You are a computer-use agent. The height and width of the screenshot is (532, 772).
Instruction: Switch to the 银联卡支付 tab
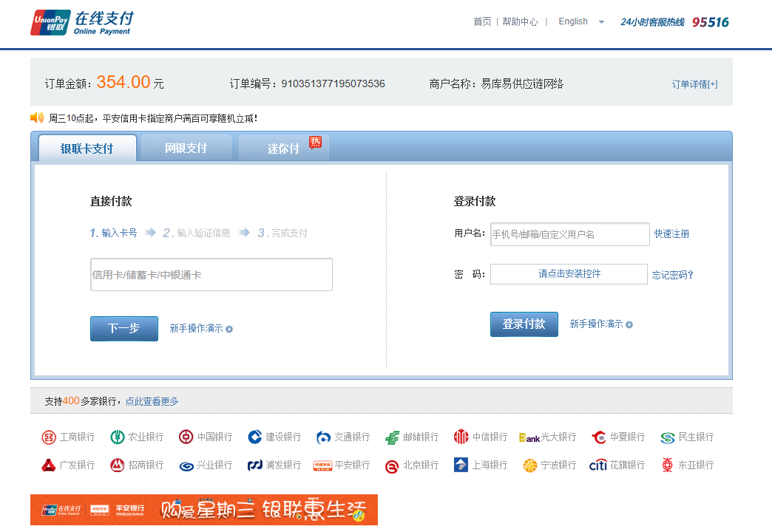click(x=87, y=148)
